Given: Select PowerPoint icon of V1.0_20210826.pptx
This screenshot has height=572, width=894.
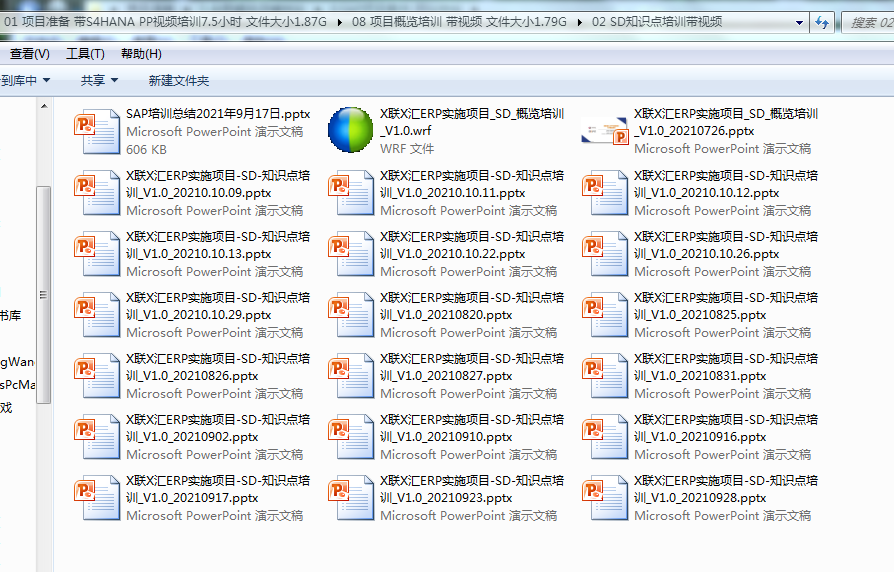Looking at the screenshot, I should [97, 375].
